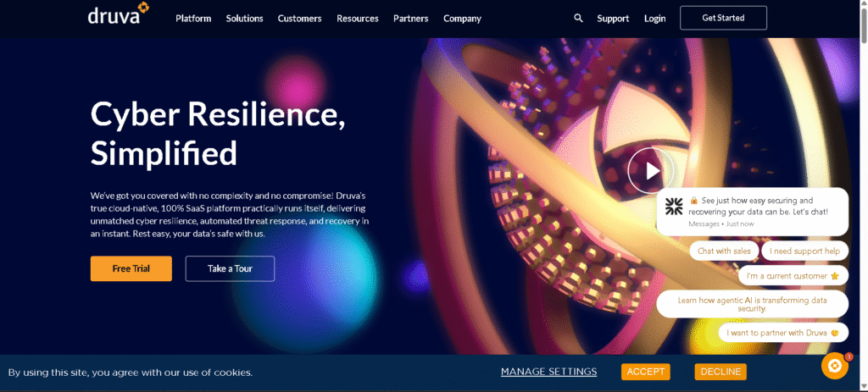Click the Login link
Image resolution: width=868 pixels, height=392 pixels.
click(655, 19)
